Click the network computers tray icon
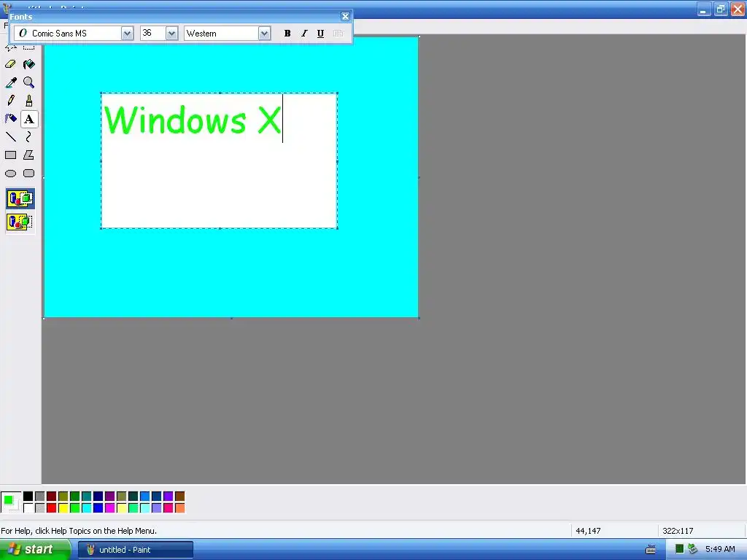Image resolution: width=747 pixels, height=560 pixels. tap(693, 550)
